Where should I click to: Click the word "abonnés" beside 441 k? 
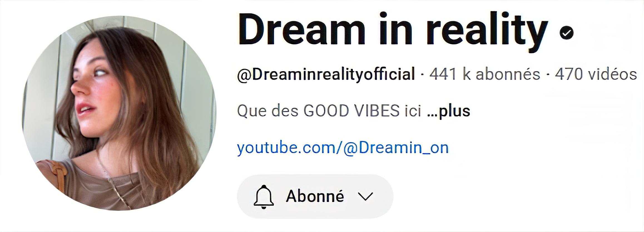[508, 74]
